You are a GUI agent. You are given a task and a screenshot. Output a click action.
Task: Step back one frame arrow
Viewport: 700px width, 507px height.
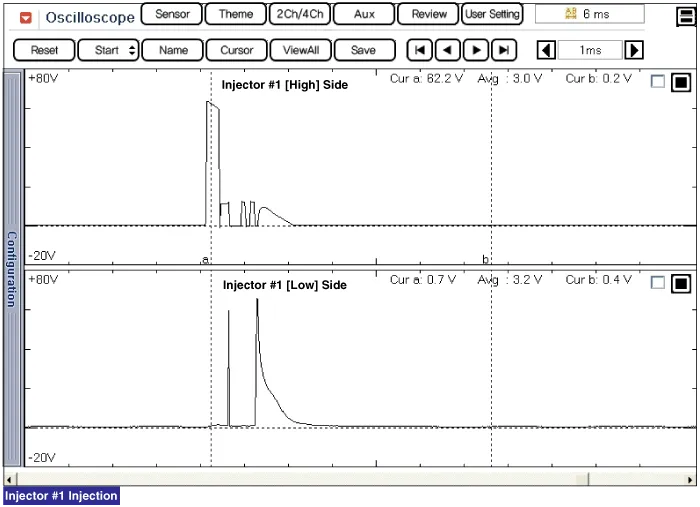click(x=448, y=50)
